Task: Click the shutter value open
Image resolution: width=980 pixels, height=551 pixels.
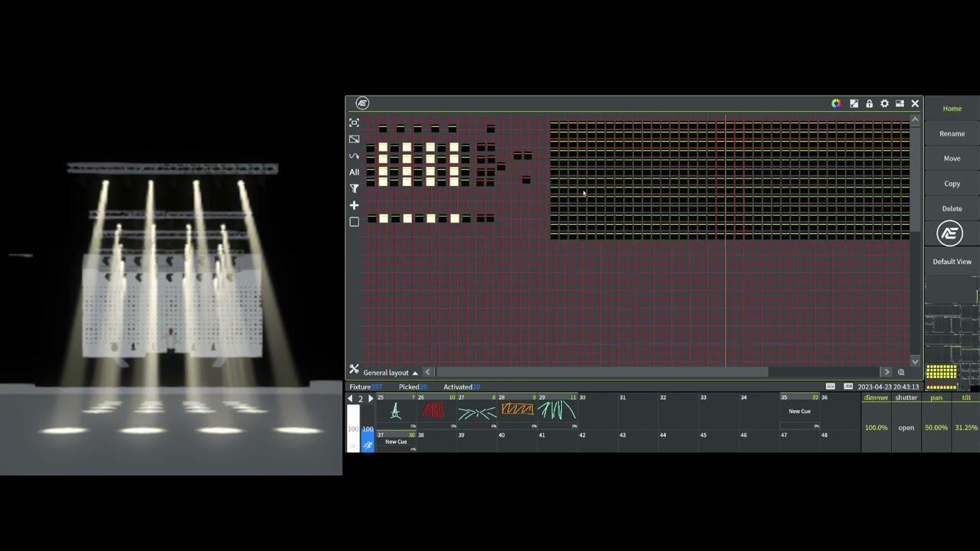Action: (906, 428)
